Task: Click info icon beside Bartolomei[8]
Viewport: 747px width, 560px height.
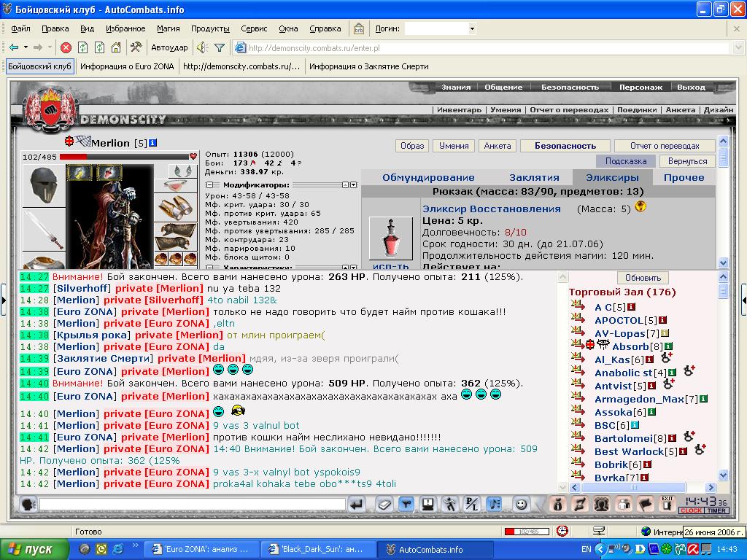Action: pyautogui.click(x=672, y=438)
